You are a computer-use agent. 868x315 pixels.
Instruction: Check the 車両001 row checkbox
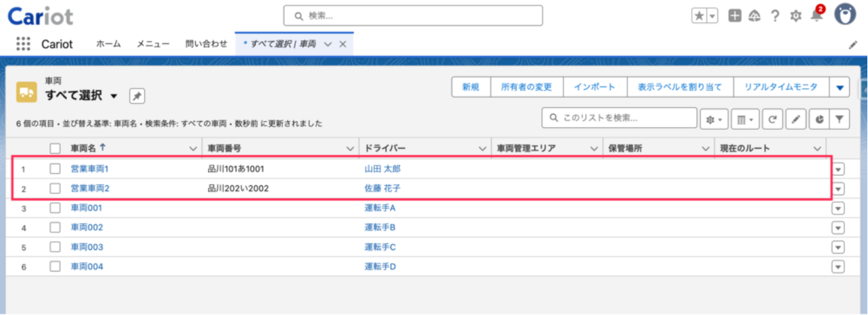[55, 208]
